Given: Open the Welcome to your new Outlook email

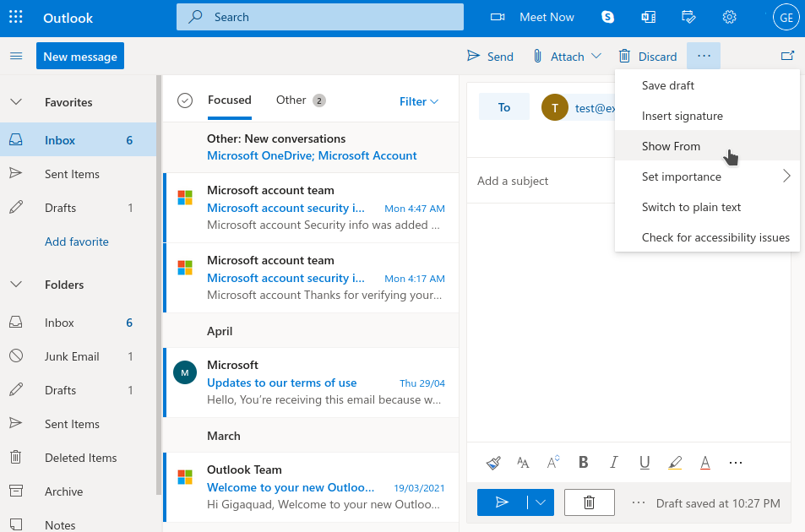Looking at the screenshot, I should coord(291,486).
